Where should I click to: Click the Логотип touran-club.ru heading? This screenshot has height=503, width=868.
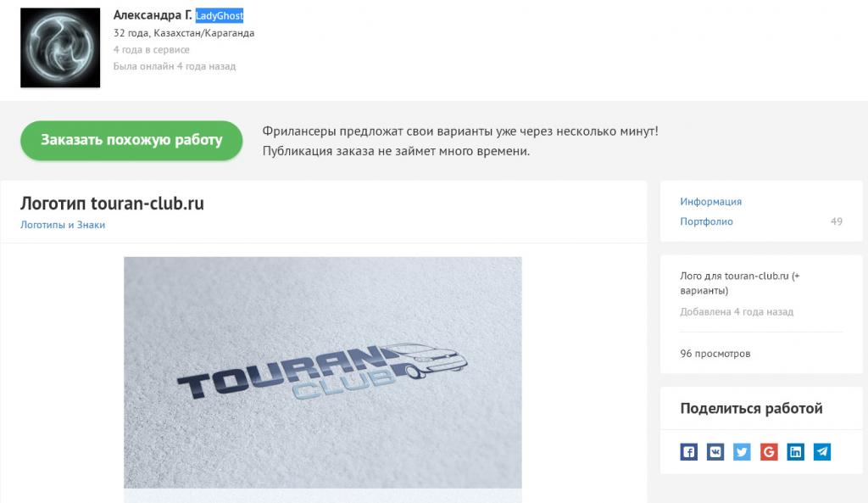pos(113,204)
